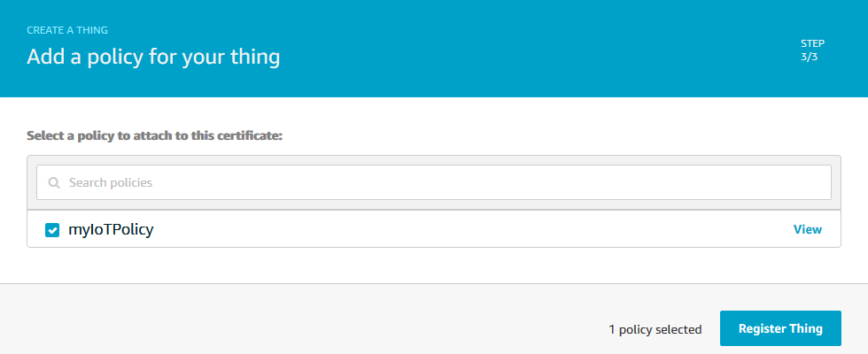This screenshot has width=868, height=354.
Task: Register the thing using the blue button
Action: [x=780, y=328]
